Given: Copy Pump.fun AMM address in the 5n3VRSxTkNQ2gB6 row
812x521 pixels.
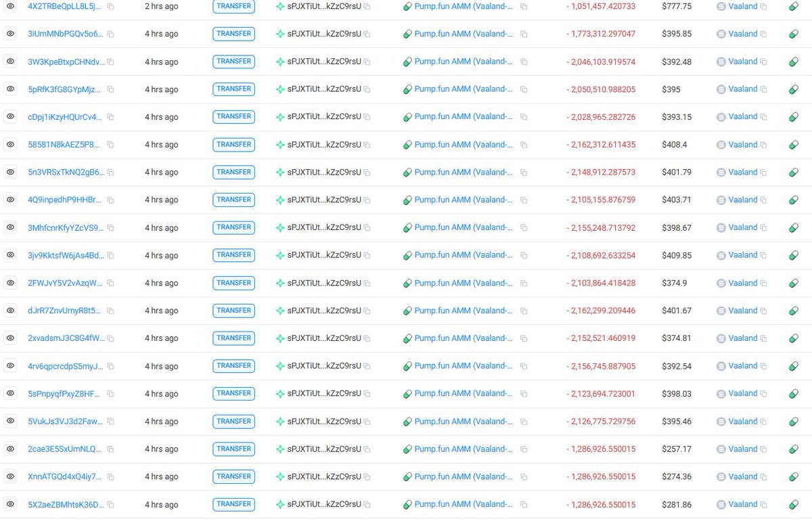Looking at the screenshot, I should [x=524, y=173].
